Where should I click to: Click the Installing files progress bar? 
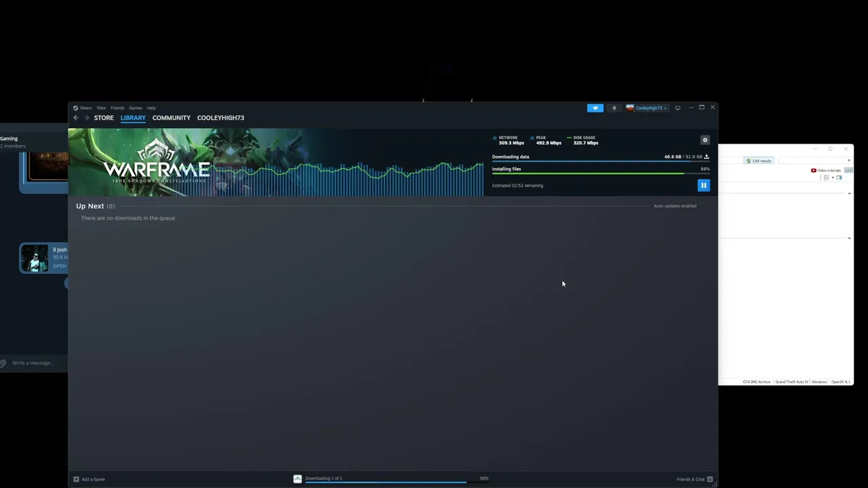click(x=601, y=174)
